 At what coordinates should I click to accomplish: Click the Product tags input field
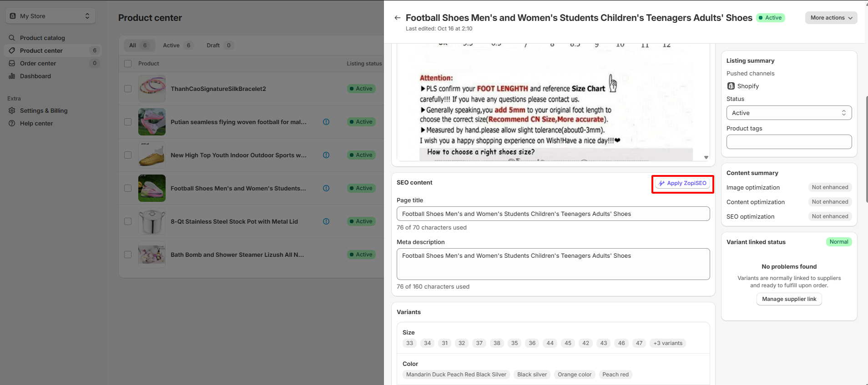[x=788, y=142]
